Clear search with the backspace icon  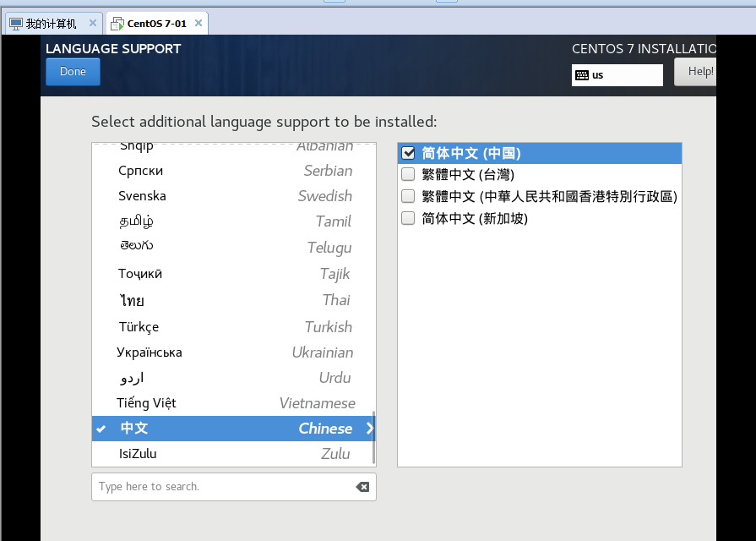(x=362, y=487)
